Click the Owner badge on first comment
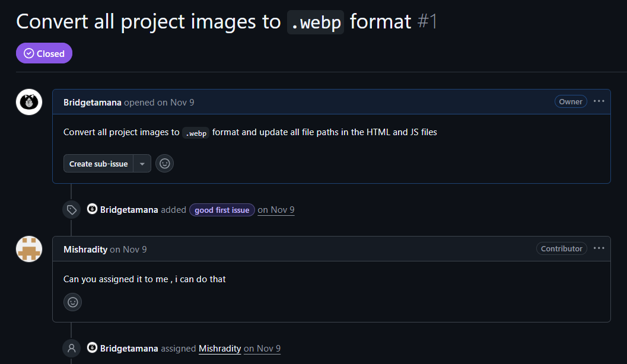This screenshot has height=364, width=627. tap(570, 101)
